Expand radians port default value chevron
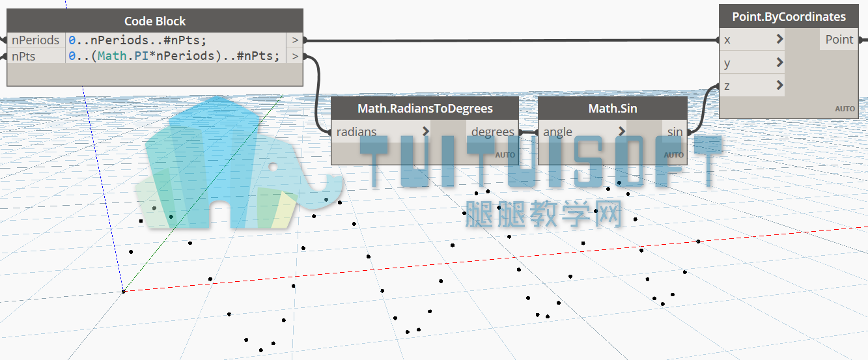868x360 pixels. tap(426, 132)
